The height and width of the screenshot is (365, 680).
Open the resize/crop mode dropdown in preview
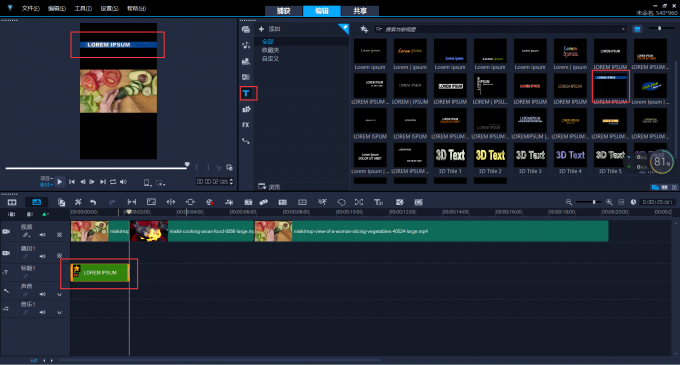(161, 183)
